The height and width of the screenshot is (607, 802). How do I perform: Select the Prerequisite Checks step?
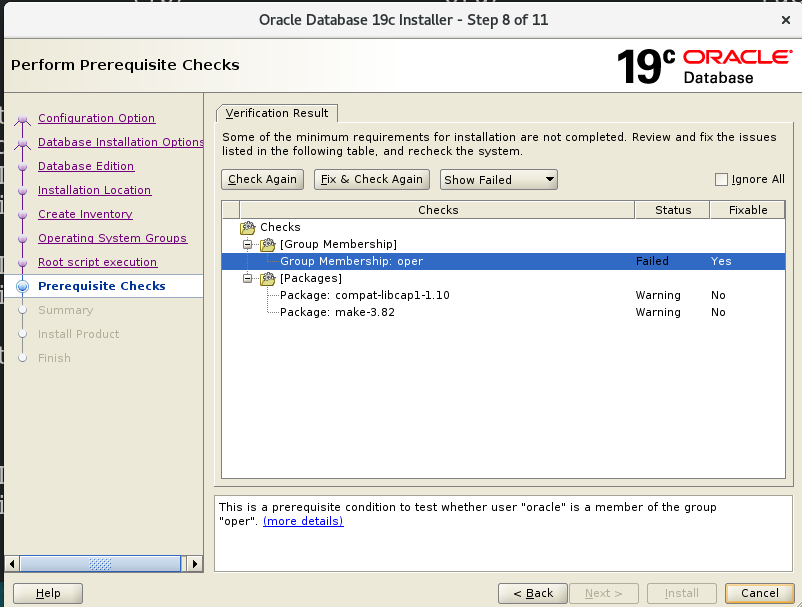[x=102, y=286]
